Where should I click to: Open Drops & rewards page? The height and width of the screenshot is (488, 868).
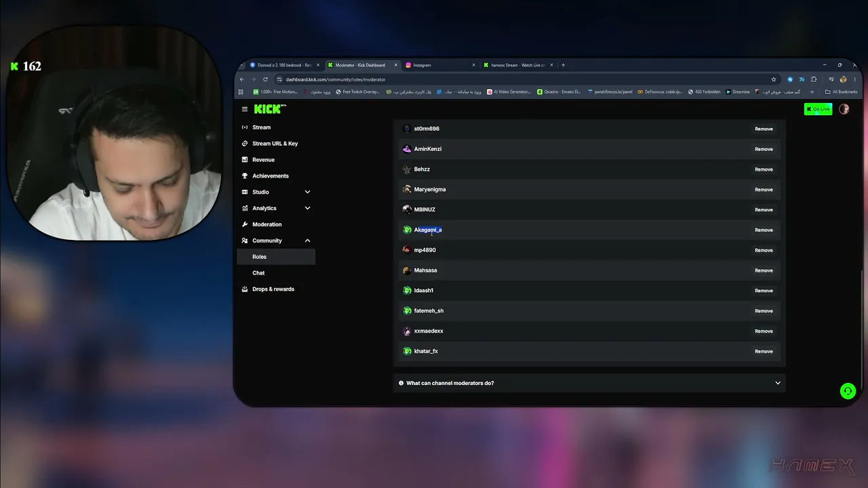coord(273,289)
